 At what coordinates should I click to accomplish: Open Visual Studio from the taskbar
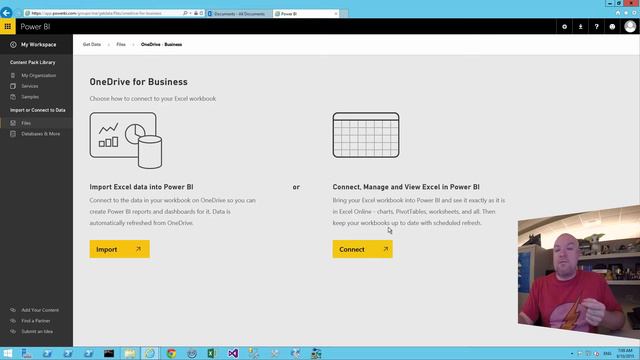(x=233, y=353)
